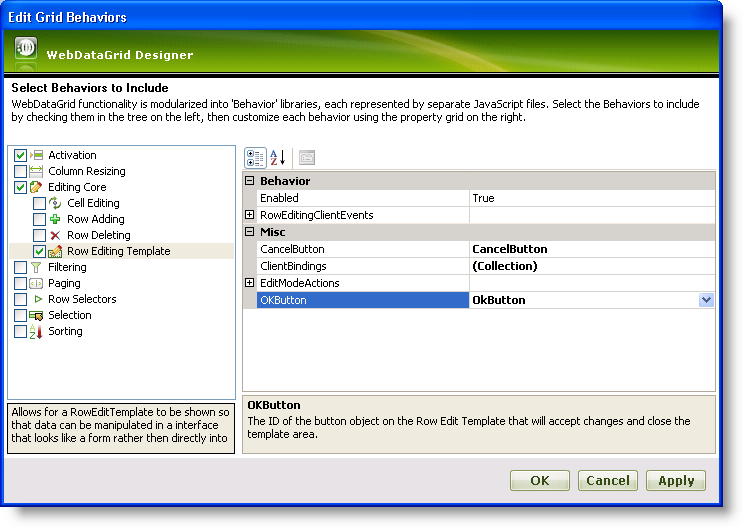This screenshot has height=527, width=743.
Task: Collapse the Behavior category
Action: click(250, 181)
